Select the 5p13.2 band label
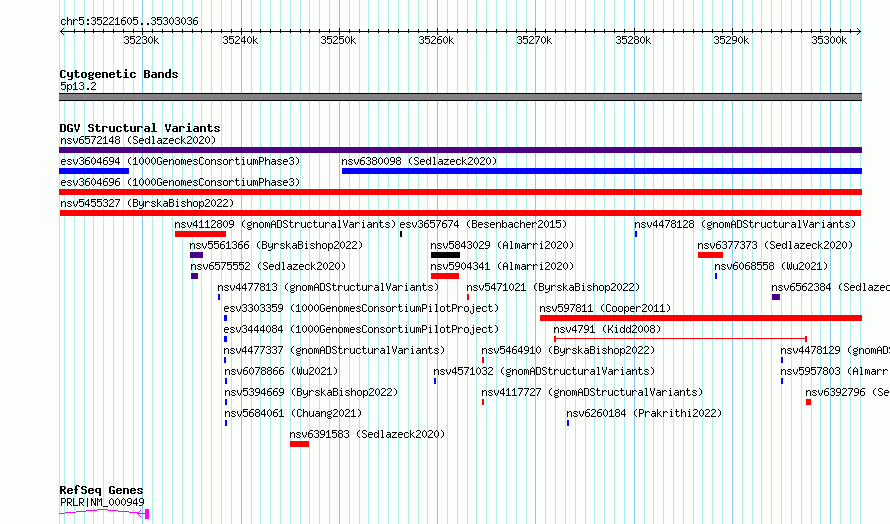The height and width of the screenshot is (524, 890). coord(78,86)
